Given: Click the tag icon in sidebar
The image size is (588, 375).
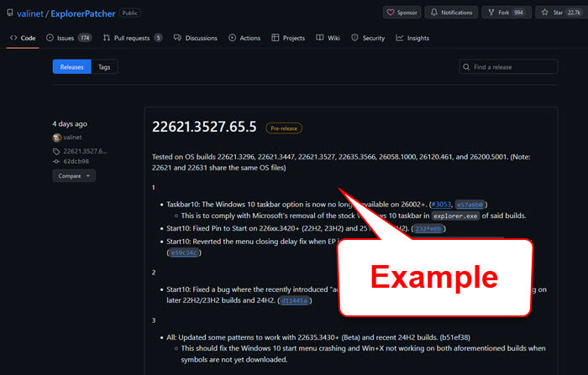Looking at the screenshot, I should coord(56,151).
